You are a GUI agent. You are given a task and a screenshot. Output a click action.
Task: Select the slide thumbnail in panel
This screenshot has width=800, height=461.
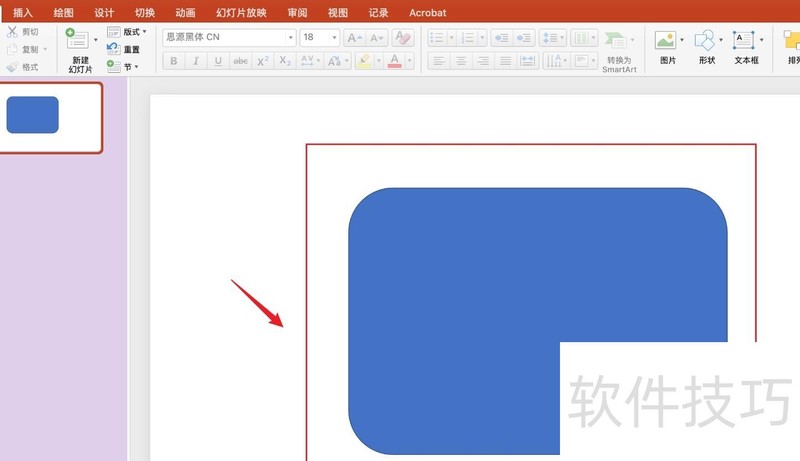click(51, 118)
